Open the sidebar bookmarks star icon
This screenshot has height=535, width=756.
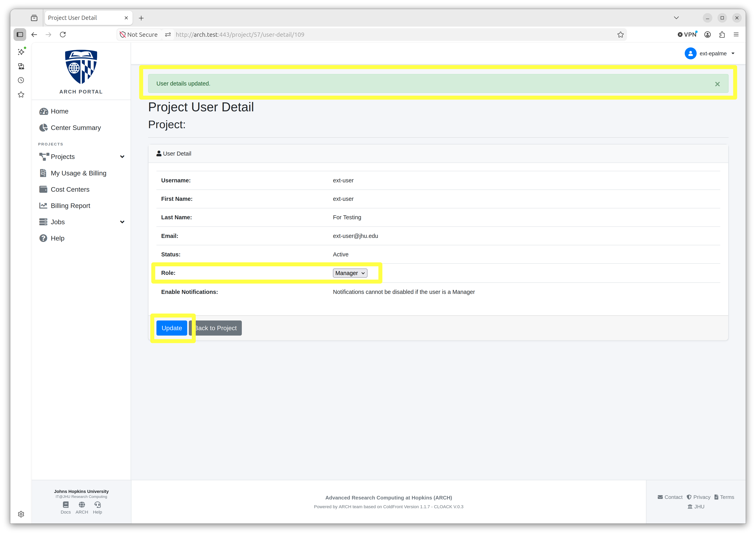tap(21, 95)
